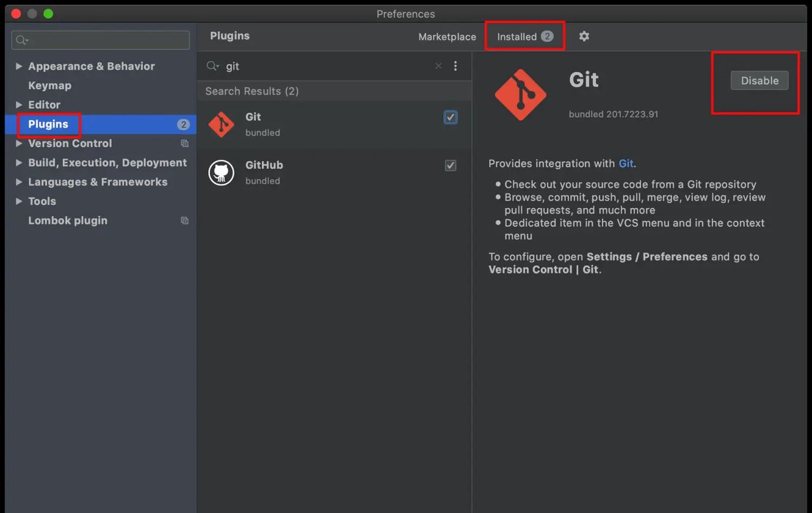Viewport: 812px width, 513px height.
Task: Select Keymap in the settings tree
Action: [49, 86]
